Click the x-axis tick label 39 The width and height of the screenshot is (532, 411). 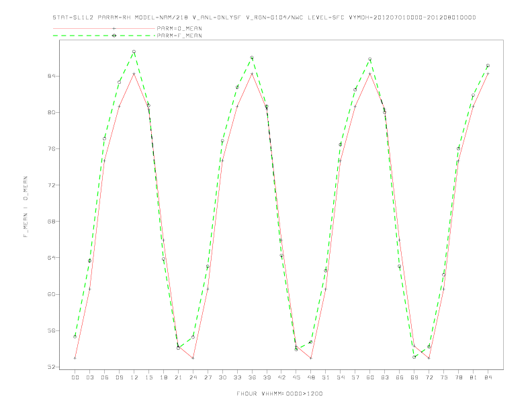[267, 377]
